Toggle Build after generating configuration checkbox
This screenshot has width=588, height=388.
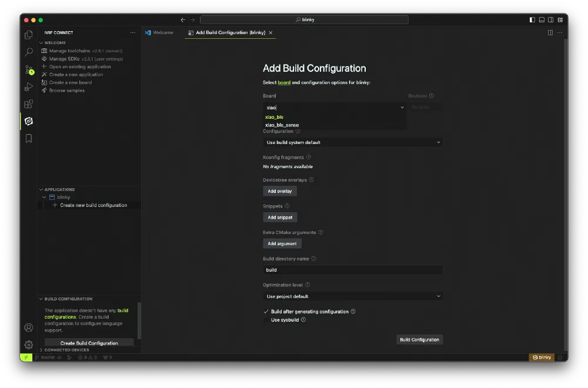click(x=266, y=312)
